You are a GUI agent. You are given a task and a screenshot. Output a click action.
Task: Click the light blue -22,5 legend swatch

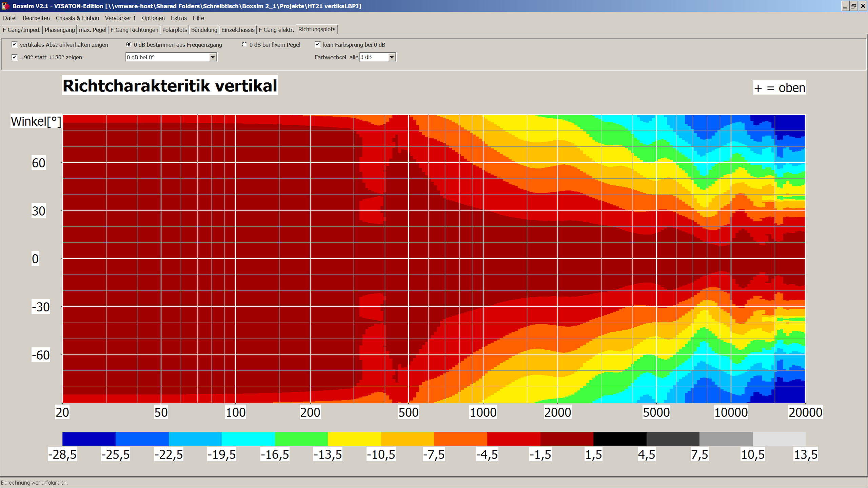coord(195,439)
